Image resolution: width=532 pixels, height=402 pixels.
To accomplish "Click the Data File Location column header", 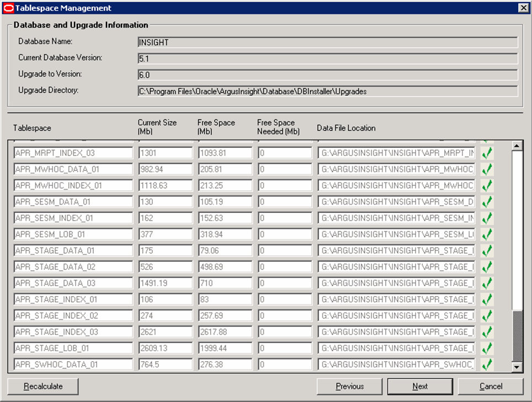I will tap(346, 128).
